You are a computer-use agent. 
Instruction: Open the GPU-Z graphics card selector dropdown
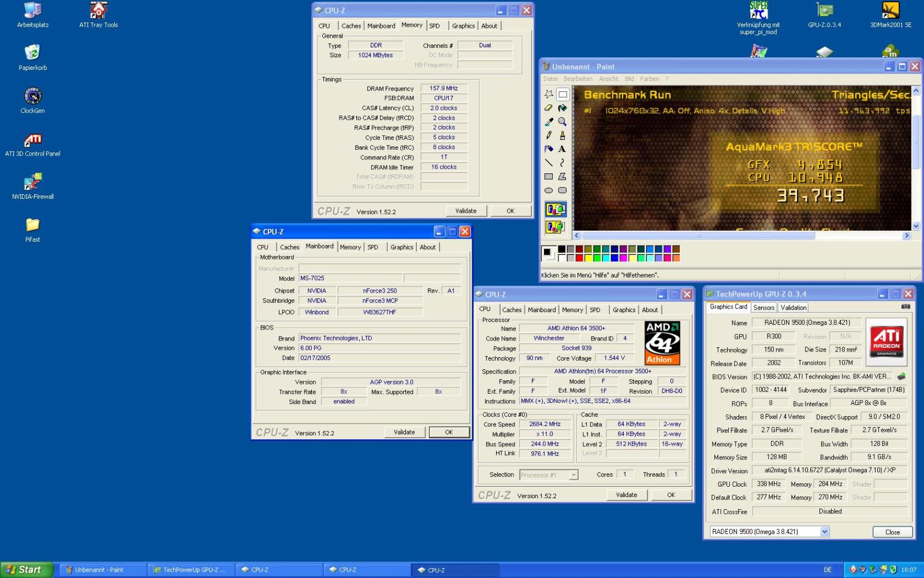(825, 532)
